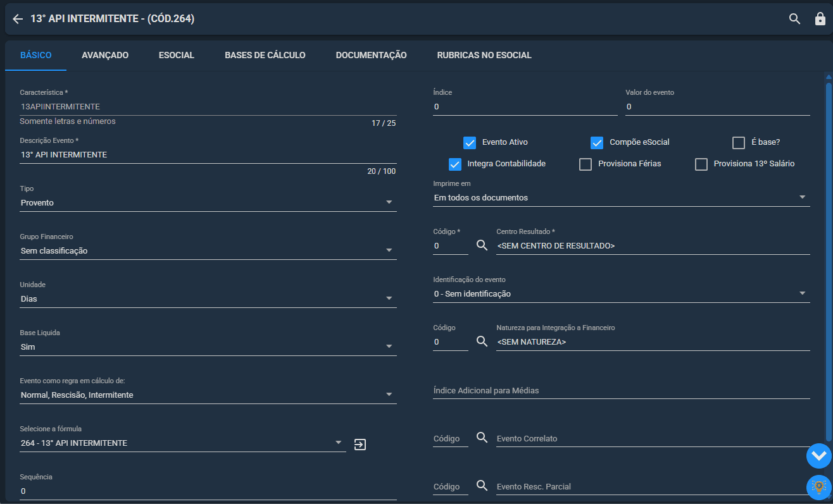
Task: Search Evento Resc. Parcial magnifier icon
Action: pyautogui.click(x=482, y=486)
